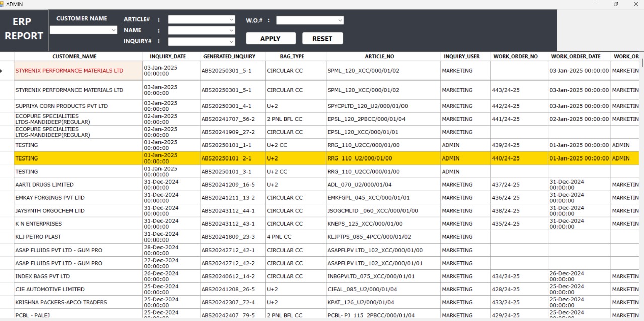
Task: Select AARTI DRUGS LIMITED customer cell
Action: 78,185
